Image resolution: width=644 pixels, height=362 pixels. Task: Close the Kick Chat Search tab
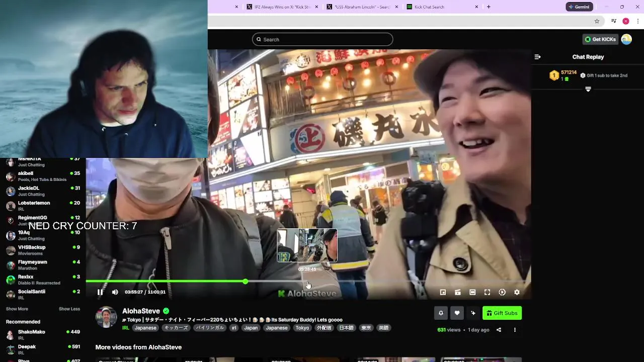point(477,7)
